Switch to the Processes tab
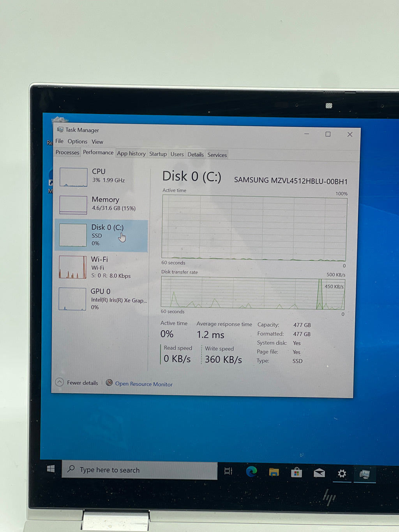Image resolution: width=399 pixels, height=532 pixels. 67,152
